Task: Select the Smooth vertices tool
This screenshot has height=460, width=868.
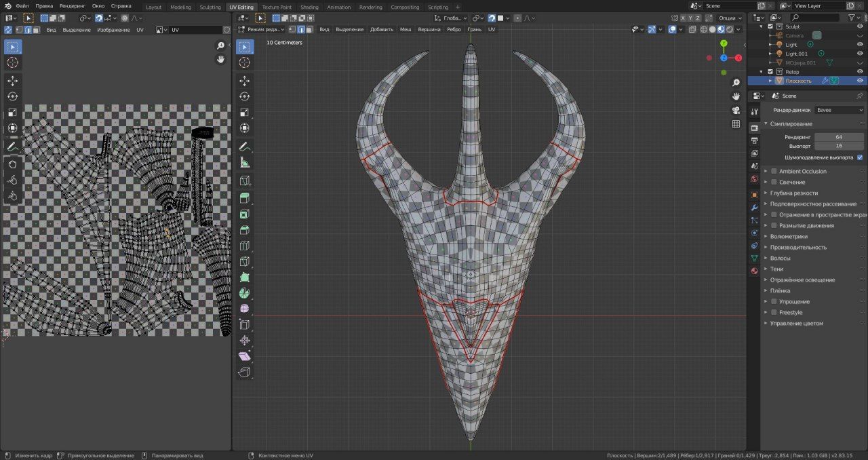Action: click(x=245, y=309)
